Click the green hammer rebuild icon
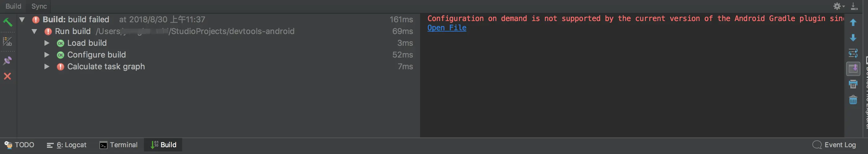 click(x=7, y=22)
